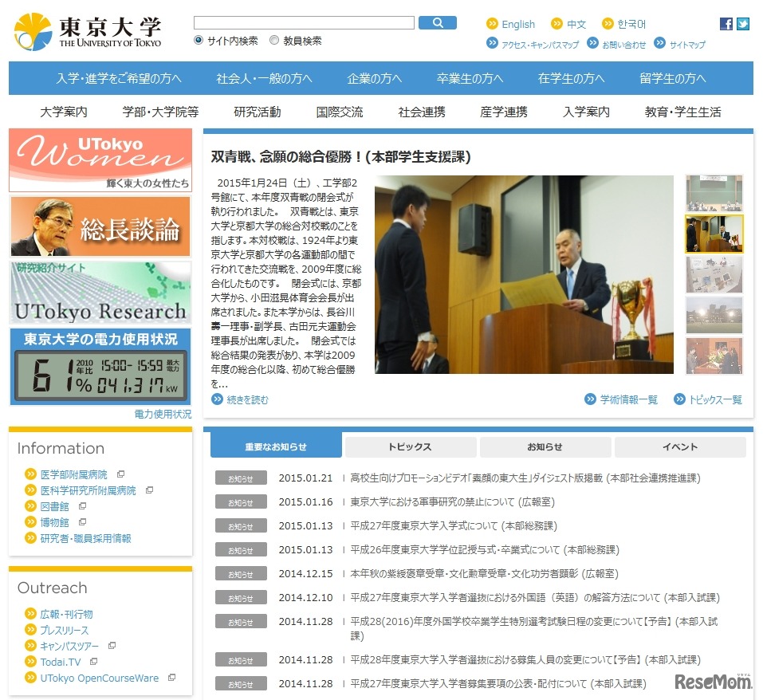The height and width of the screenshot is (700, 763).
Task: Switch to the イベント tab
Action: click(678, 446)
